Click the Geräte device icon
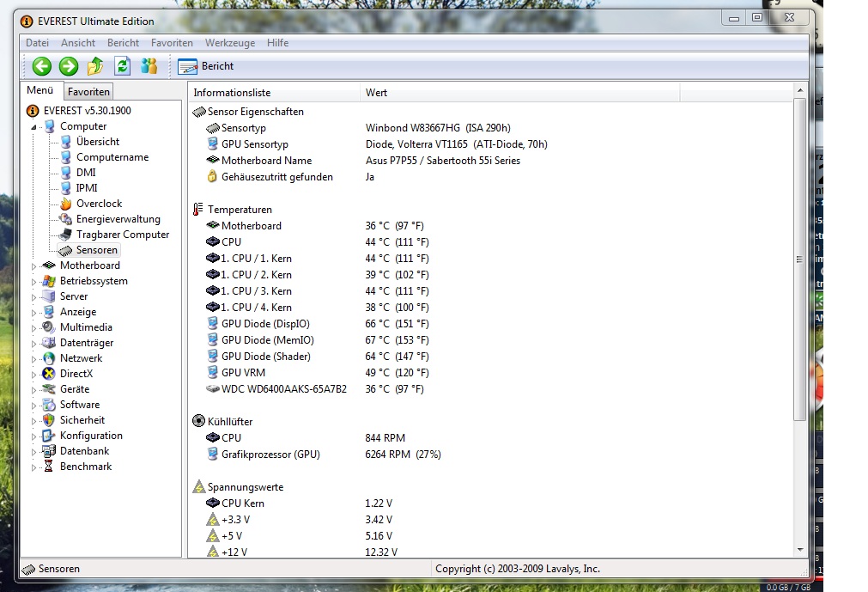The image size is (868, 592). coord(49,389)
